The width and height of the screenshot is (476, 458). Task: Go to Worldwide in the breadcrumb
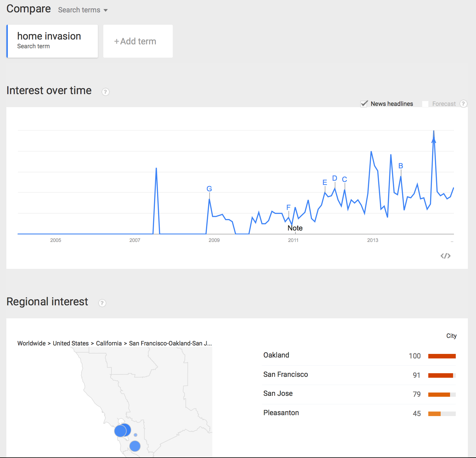point(31,343)
